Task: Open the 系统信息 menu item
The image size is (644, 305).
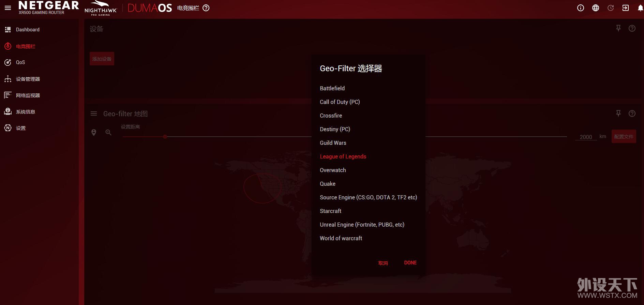Action: 26,111
